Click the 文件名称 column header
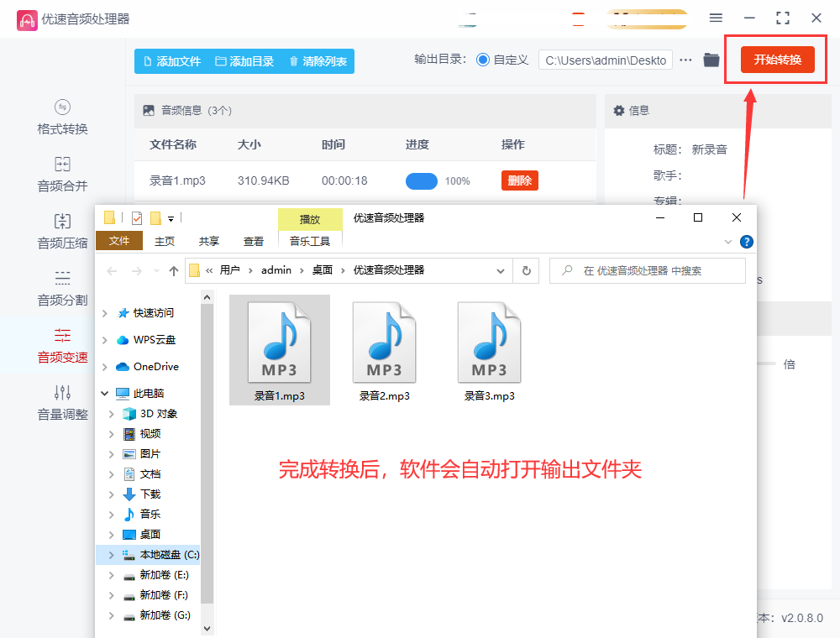 click(x=172, y=144)
